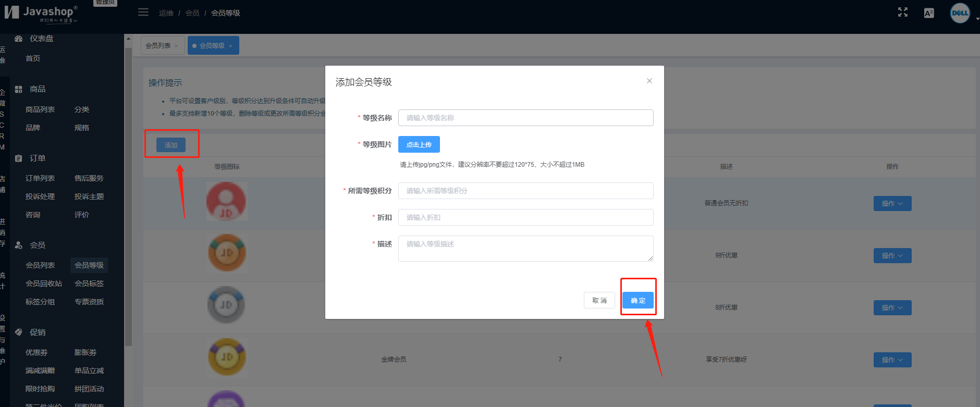Confirm with the 确定 button
Screen dimensions: 980x407
coord(638,300)
